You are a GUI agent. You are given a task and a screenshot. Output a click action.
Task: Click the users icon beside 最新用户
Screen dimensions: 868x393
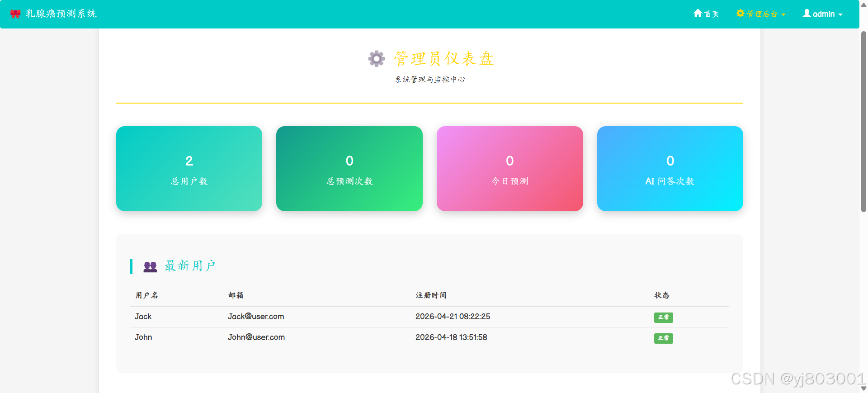tap(150, 267)
